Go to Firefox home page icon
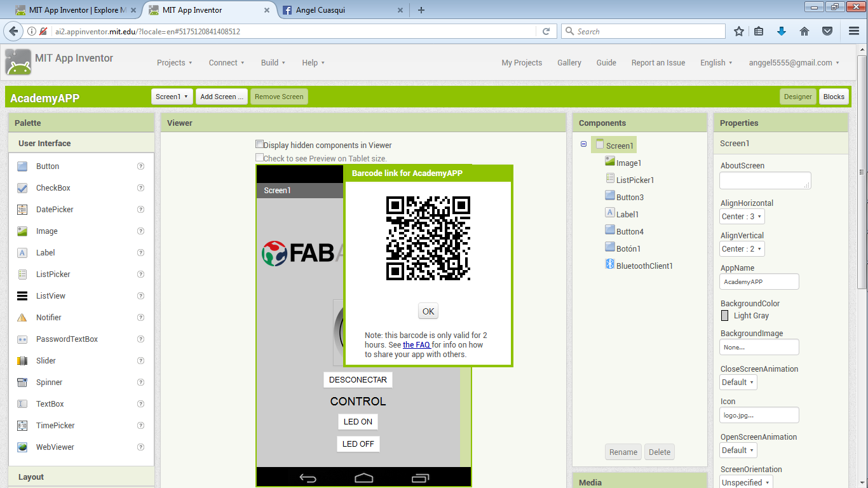 click(x=804, y=31)
